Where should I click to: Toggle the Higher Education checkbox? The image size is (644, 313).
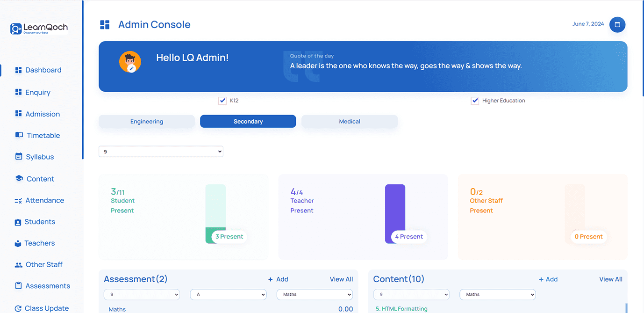coord(475,101)
